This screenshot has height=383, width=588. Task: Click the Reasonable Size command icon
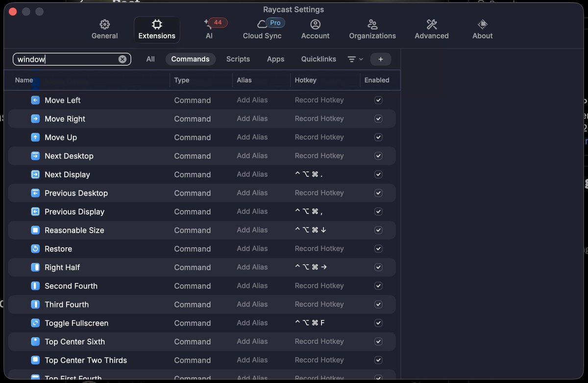pyautogui.click(x=35, y=230)
